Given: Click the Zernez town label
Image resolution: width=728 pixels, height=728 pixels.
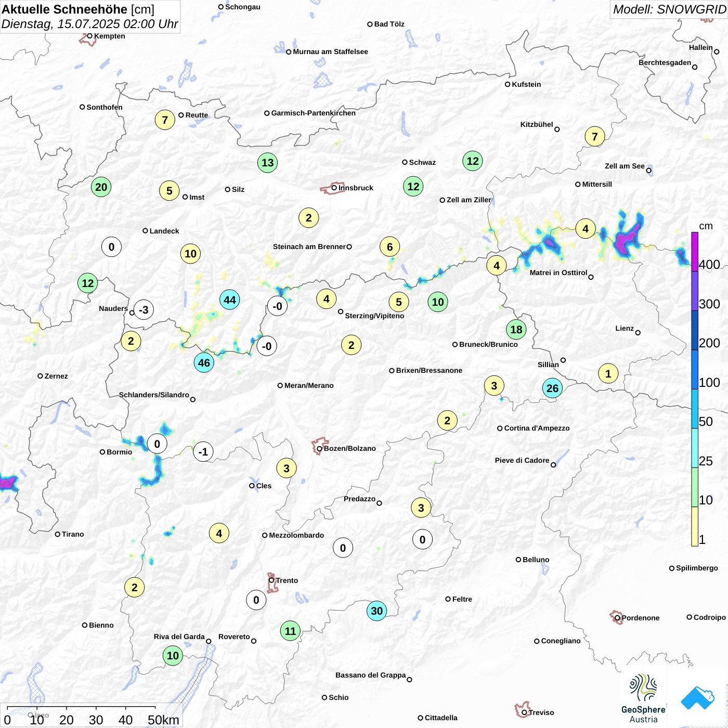Looking at the screenshot, I should [56, 376].
